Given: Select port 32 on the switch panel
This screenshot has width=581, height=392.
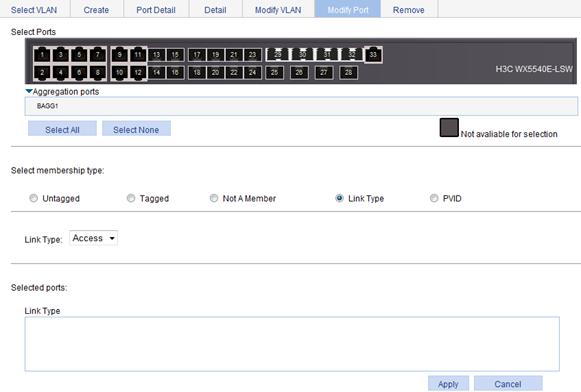Looking at the screenshot, I should coord(352,54).
